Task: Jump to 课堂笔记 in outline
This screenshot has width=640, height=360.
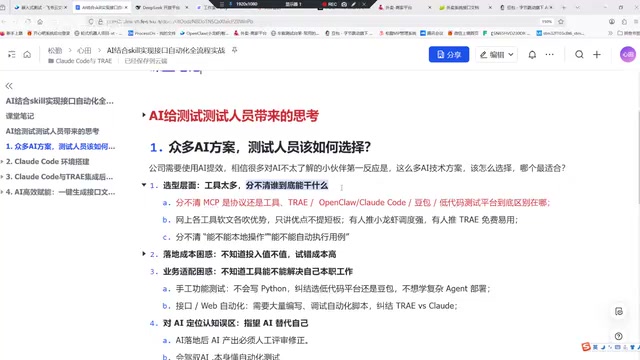Action: [x=20, y=116]
